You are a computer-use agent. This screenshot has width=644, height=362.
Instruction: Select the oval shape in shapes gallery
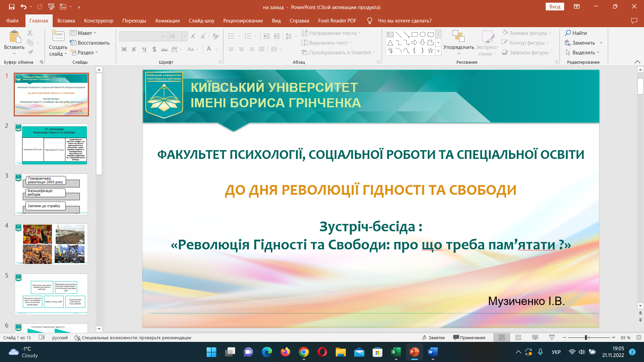(422, 34)
